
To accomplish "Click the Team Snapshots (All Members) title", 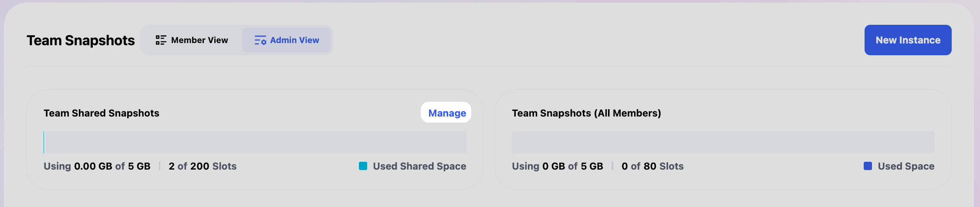I will tap(586, 113).
